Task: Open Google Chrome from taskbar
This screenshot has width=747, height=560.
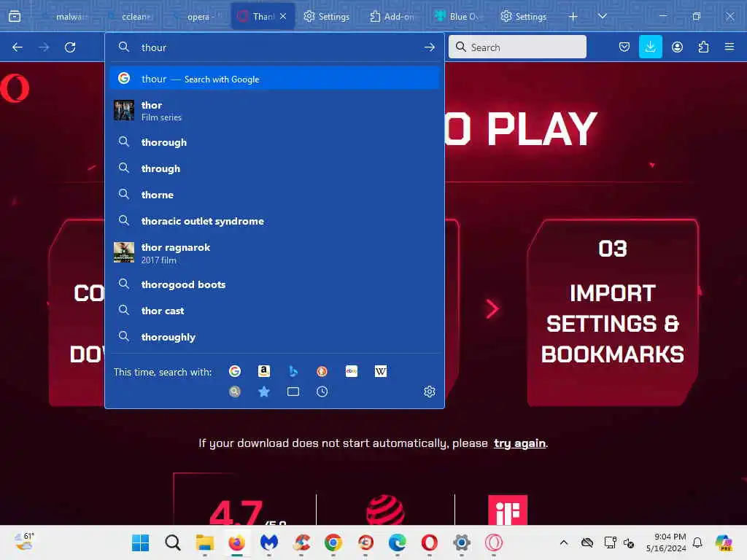Action: click(333, 542)
